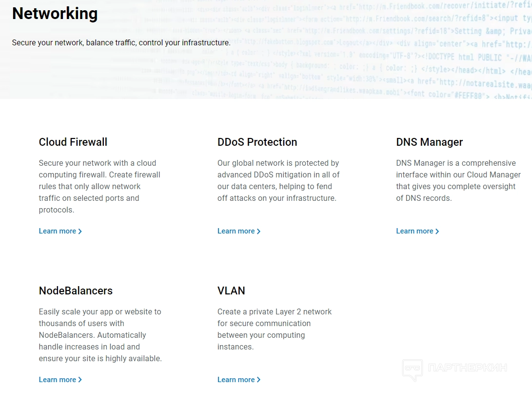Click the Партнеркин watermark logo icon
Screen dimensions: 532x407
412,370
